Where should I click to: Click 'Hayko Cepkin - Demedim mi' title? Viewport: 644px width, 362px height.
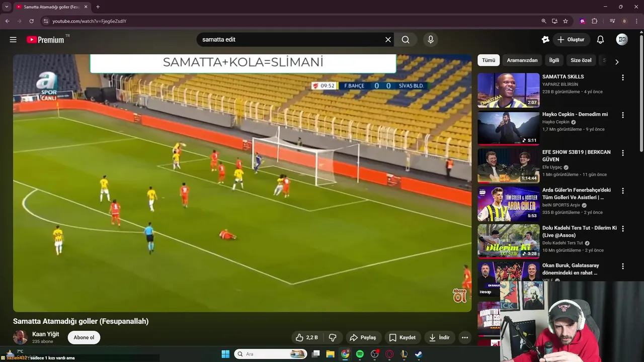tap(575, 115)
